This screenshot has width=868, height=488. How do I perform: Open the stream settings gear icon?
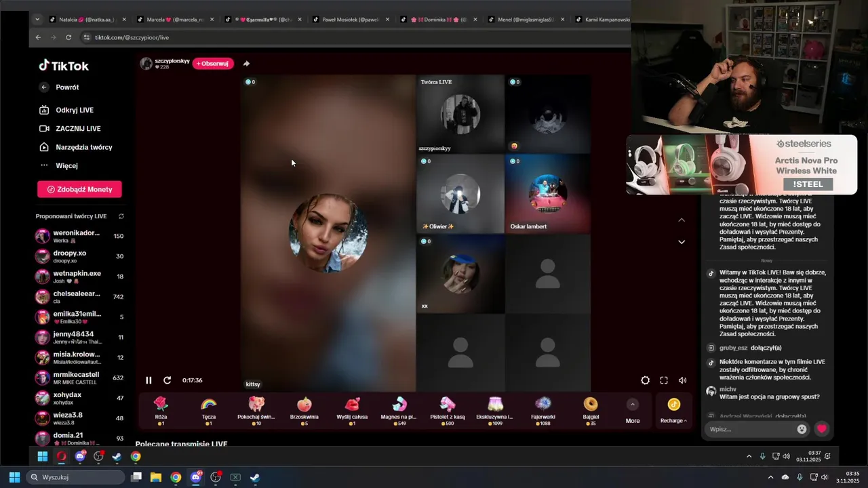tap(645, 381)
